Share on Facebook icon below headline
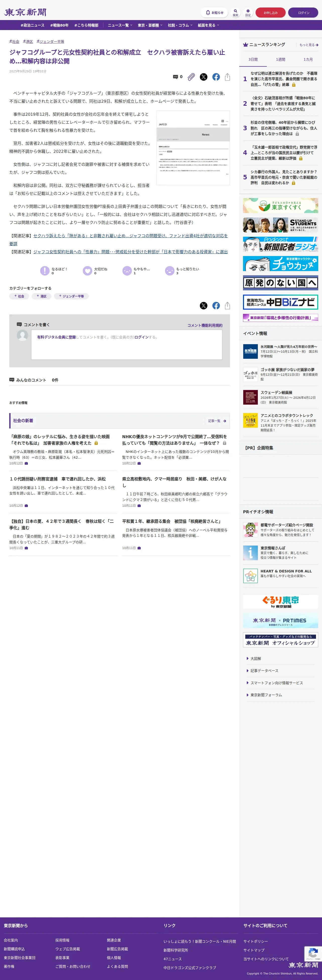The image size is (322, 980). (216, 77)
